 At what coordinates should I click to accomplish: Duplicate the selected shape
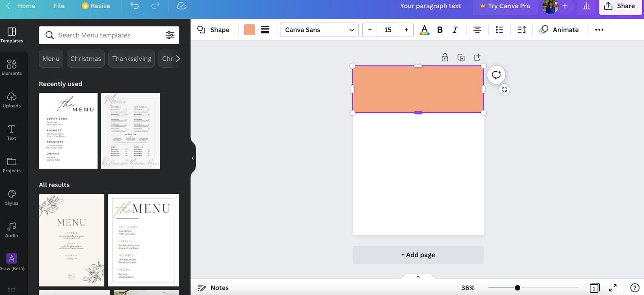point(461,57)
